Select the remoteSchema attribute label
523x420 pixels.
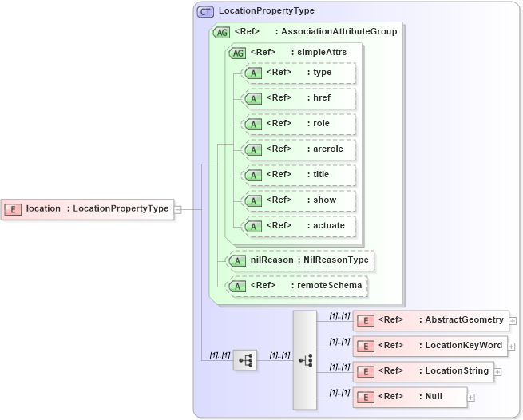point(306,286)
